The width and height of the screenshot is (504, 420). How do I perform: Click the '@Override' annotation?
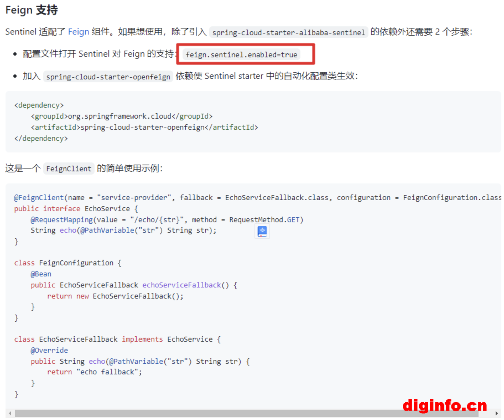(49, 350)
